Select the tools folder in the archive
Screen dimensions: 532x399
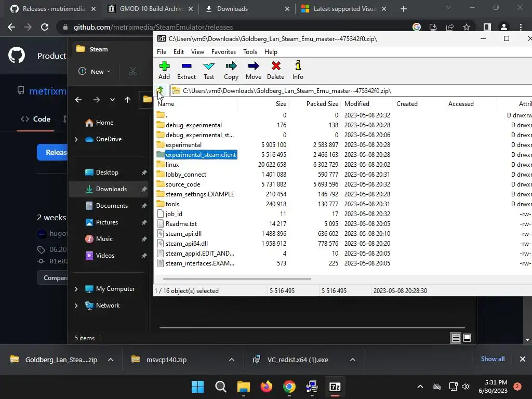(x=172, y=204)
